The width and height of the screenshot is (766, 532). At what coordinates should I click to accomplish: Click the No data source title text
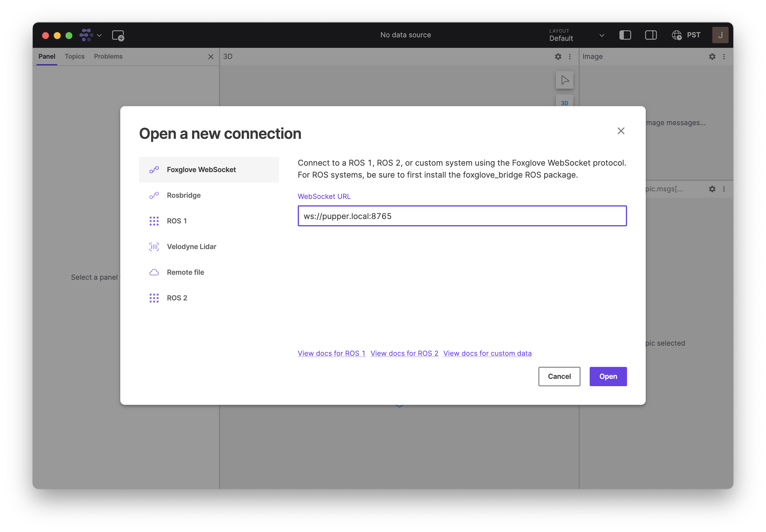click(x=405, y=35)
